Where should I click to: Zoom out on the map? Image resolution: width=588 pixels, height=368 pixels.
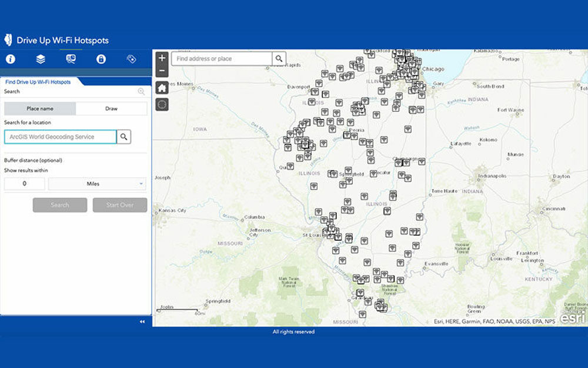[x=162, y=71]
